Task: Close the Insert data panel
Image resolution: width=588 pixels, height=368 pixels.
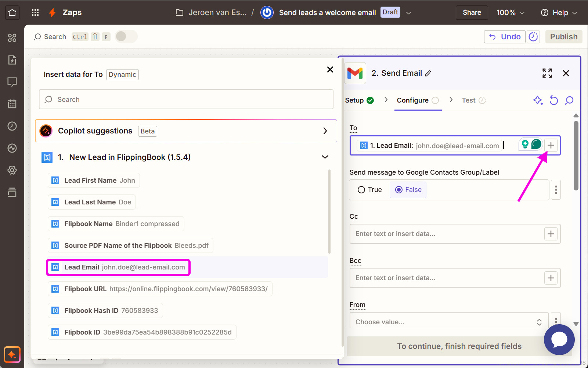Action: 330,69
